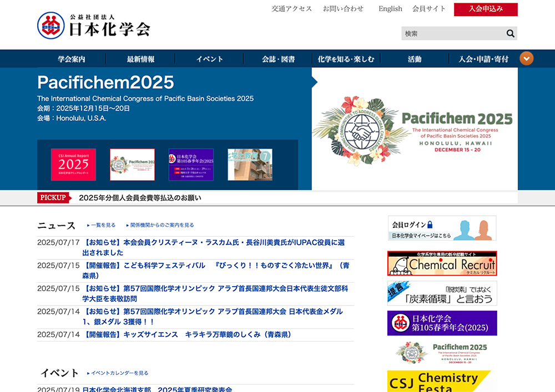Open the PICKUP 会費等払込のお願い notice
Screen dimensions: 555x392
[x=140, y=197]
